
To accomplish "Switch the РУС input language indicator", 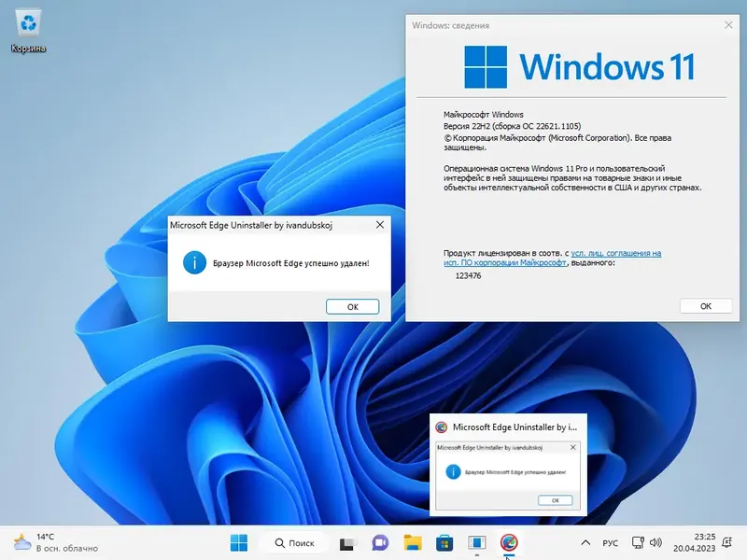I will tap(610, 543).
